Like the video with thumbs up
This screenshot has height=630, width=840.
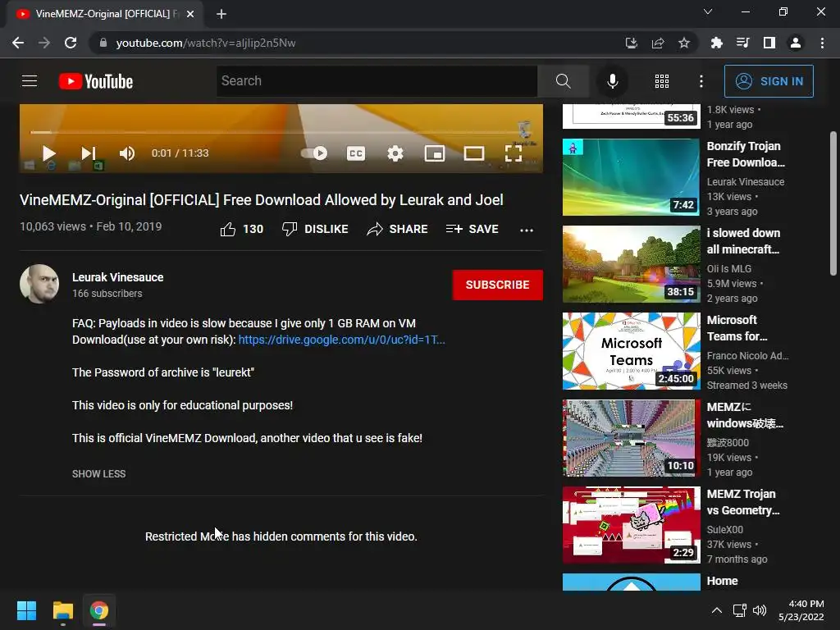click(x=242, y=230)
